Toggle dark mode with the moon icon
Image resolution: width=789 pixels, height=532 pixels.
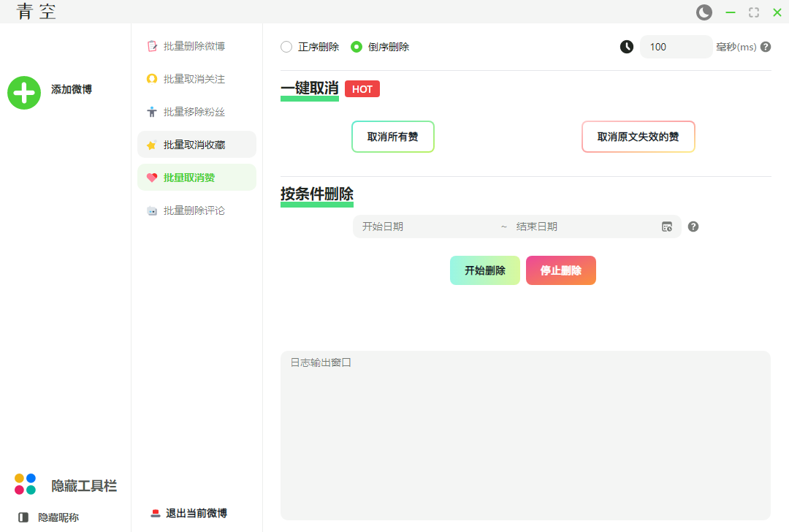coord(704,12)
